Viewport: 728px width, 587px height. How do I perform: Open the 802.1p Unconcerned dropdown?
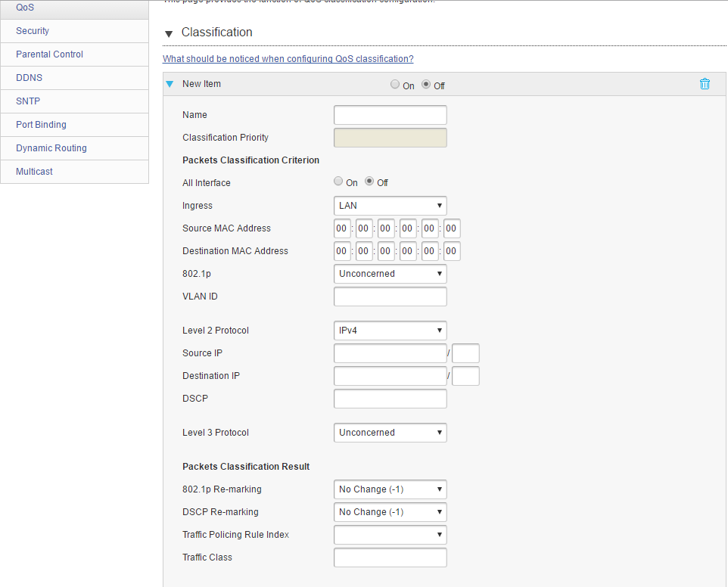tap(390, 274)
